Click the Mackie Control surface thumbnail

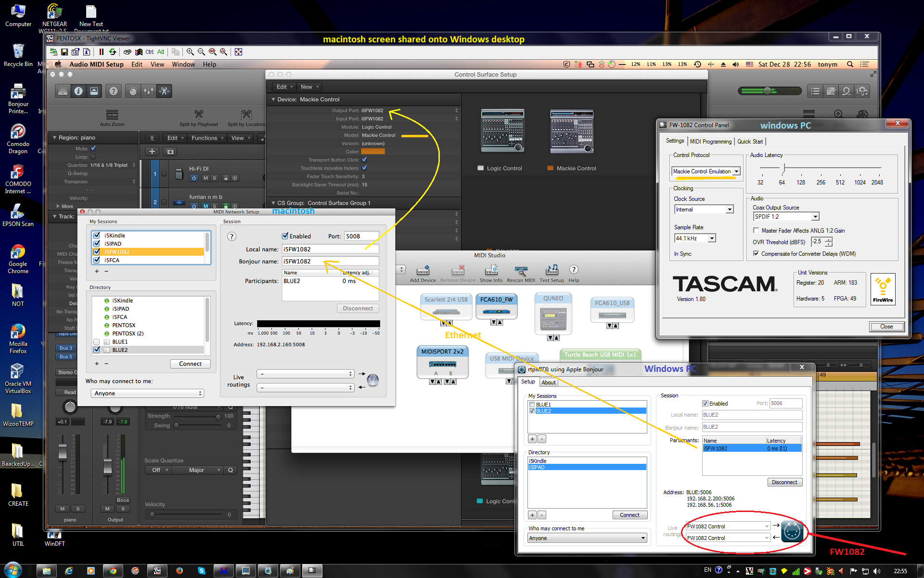point(572,131)
